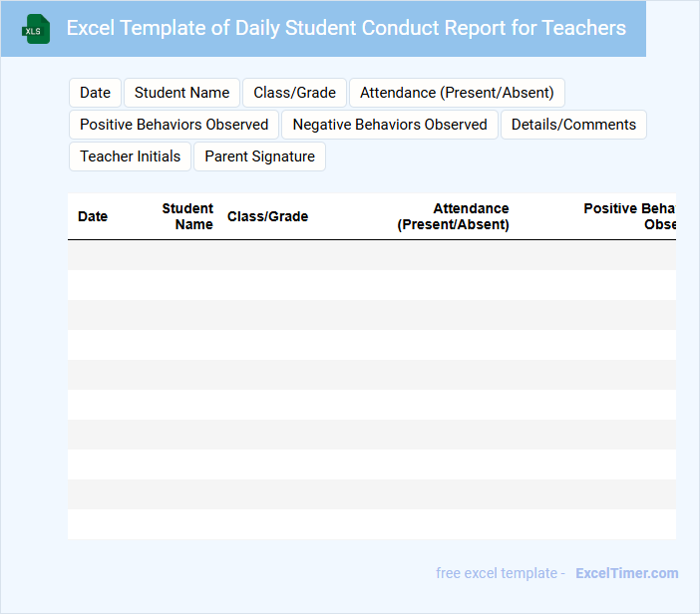Click the Positive Behaviors column header
Image resolution: width=700 pixels, height=614 pixels.
pyautogui.click(x=629, y=216)
